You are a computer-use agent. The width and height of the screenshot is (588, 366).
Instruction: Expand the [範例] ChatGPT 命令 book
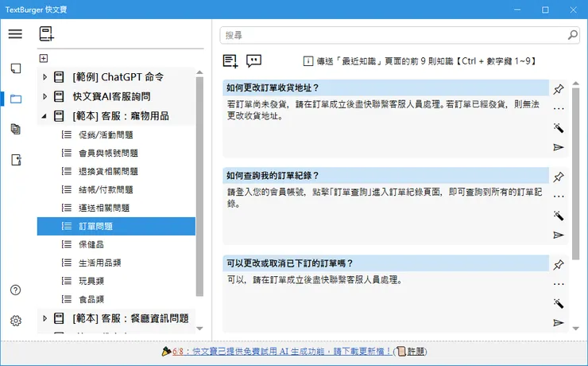pos(44,77)
